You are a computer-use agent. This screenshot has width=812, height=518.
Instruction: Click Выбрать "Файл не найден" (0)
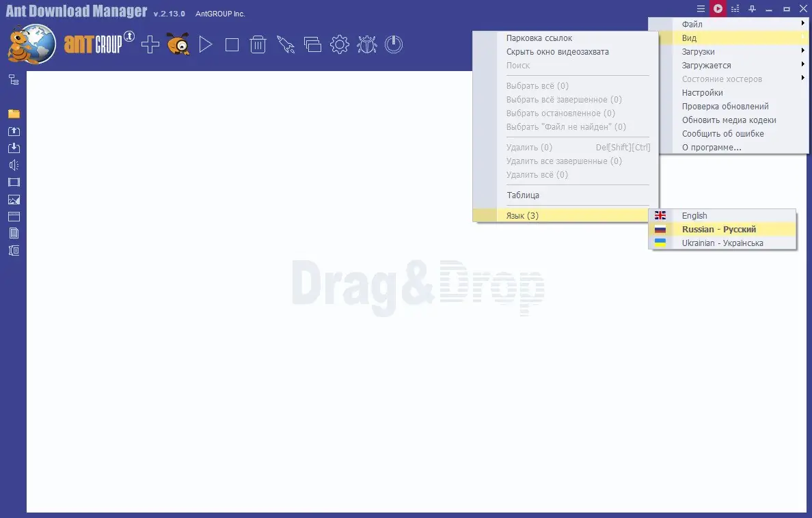(565, 126)
